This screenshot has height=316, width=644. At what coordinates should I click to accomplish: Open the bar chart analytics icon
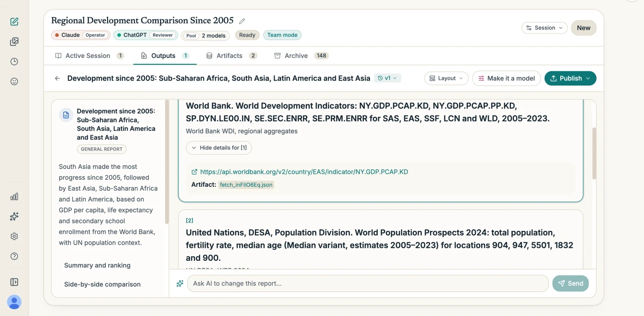(14, 197)
